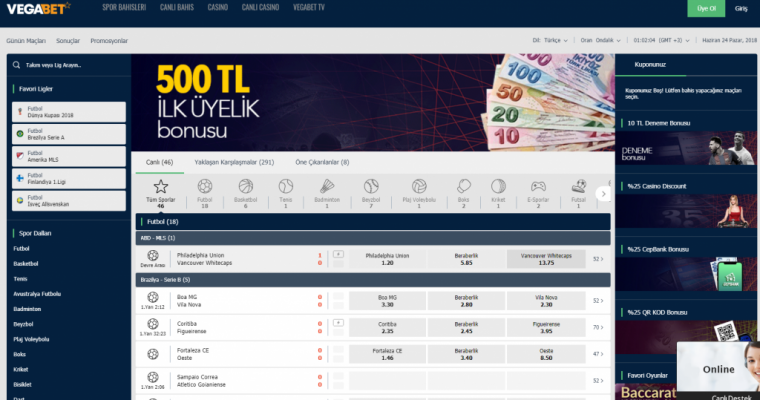Filter live matches by Futbol icon

pos(205,186)
